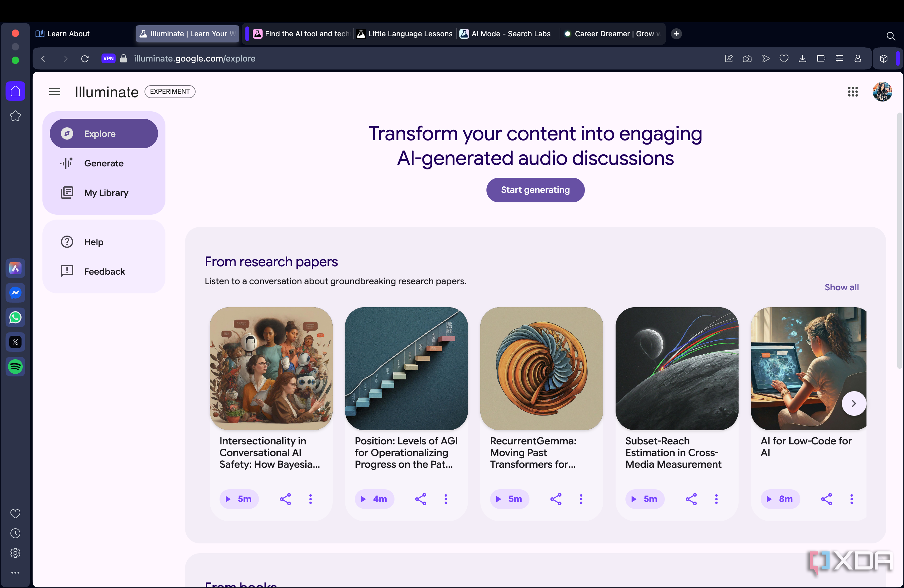Toggle the browser VPN badge

click(108, 58)
